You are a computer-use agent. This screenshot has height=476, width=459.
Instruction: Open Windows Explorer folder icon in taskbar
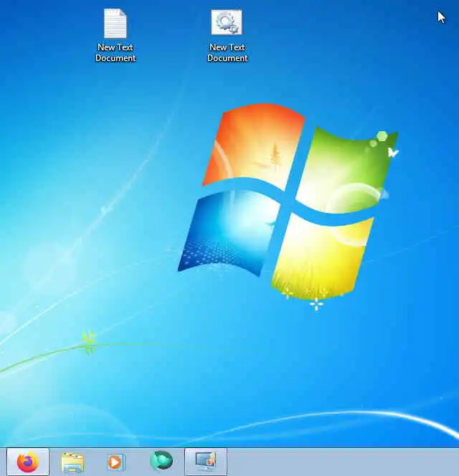tap(72, 462)
